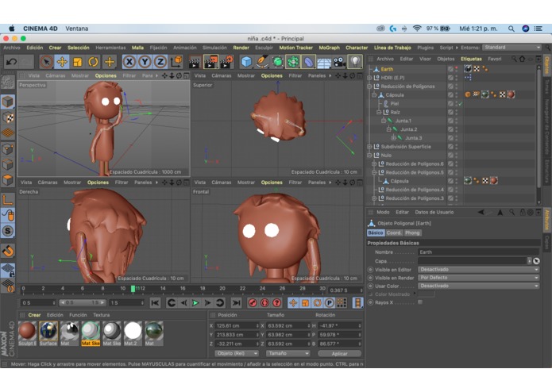Play the animation forward
This screenshot has height=392, width=552.
pos(195,302)
